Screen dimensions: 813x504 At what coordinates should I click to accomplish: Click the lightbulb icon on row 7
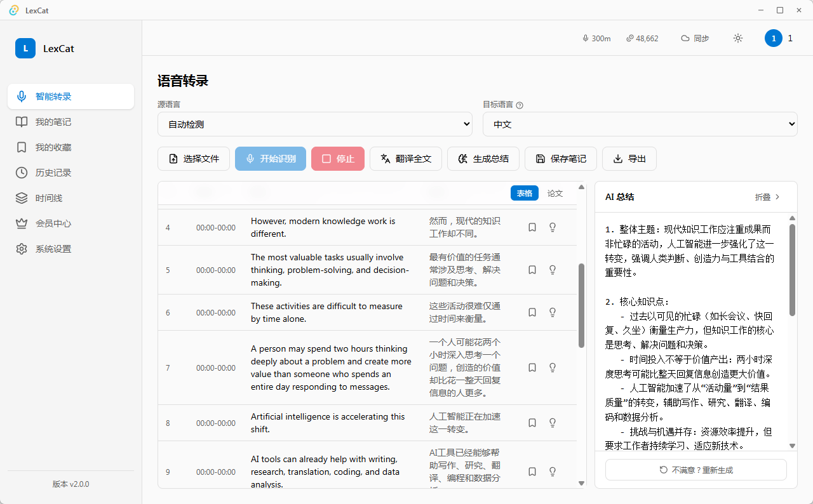pos(553,368)
